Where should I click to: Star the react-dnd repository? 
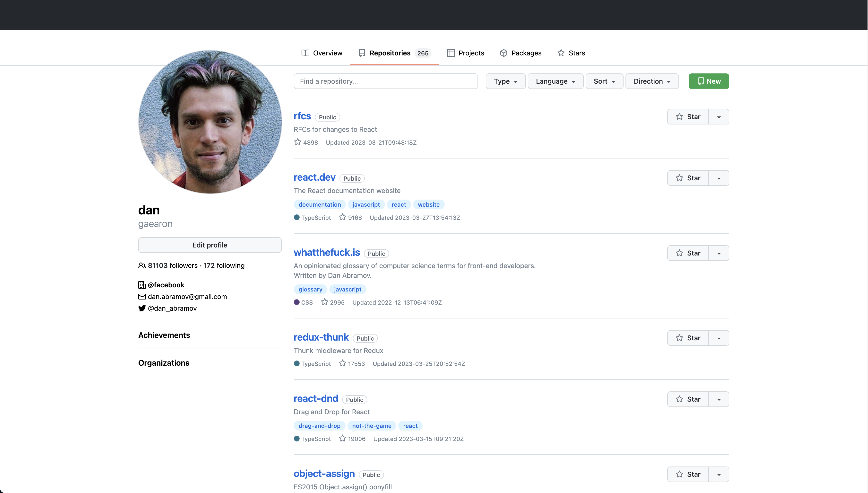[688, 399]
